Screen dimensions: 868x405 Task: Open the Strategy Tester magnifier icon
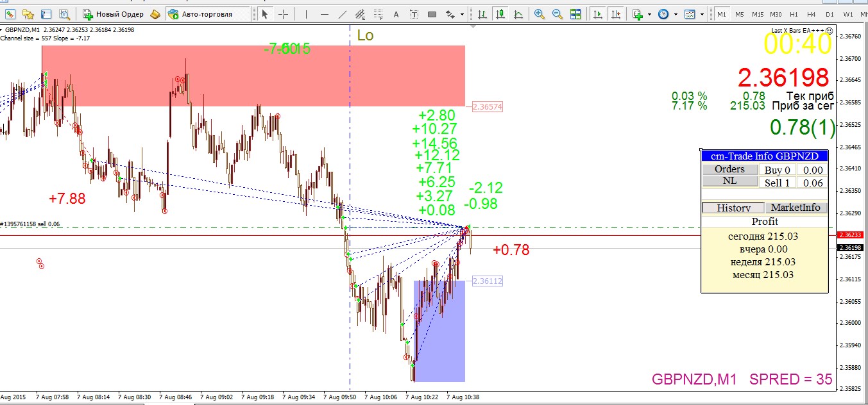(64, 13)
